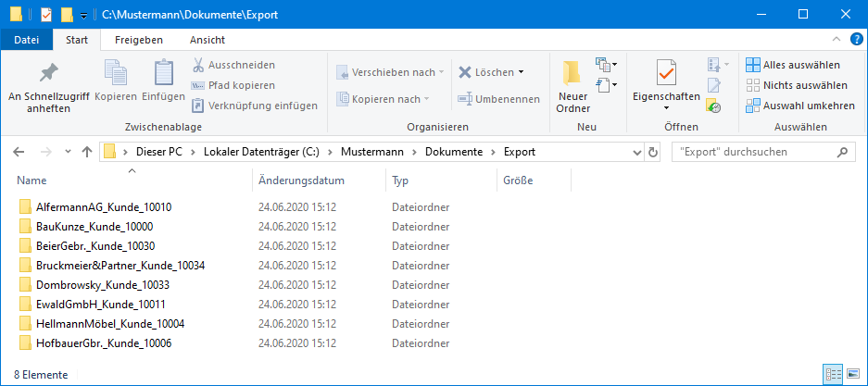This screenshot has width=868, height=386.
Task: Click Verknüpfung einfügen in the ribbon
Action: pos(255,106)
